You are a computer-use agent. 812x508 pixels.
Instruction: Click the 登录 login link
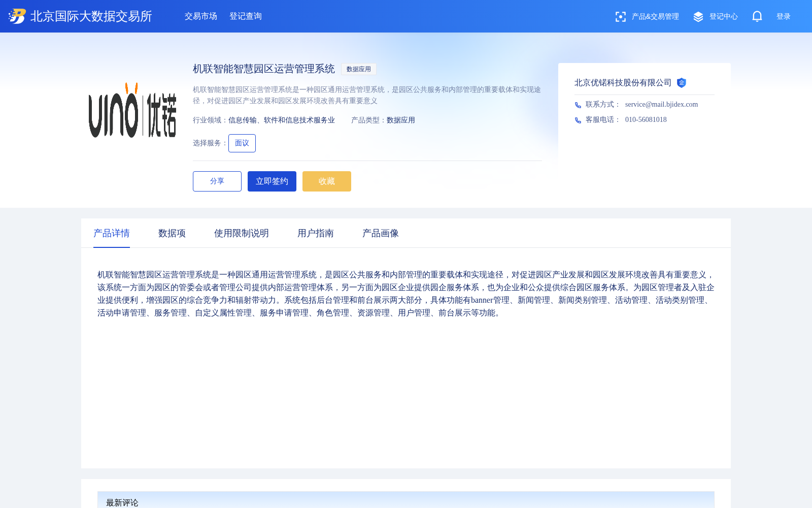click(x=784, y=17)
